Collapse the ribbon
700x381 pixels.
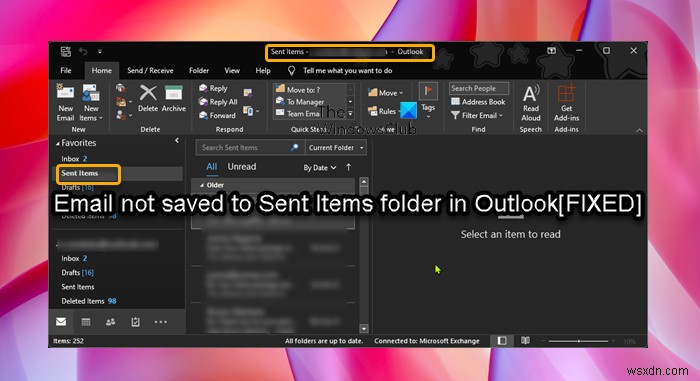[639, 130]
